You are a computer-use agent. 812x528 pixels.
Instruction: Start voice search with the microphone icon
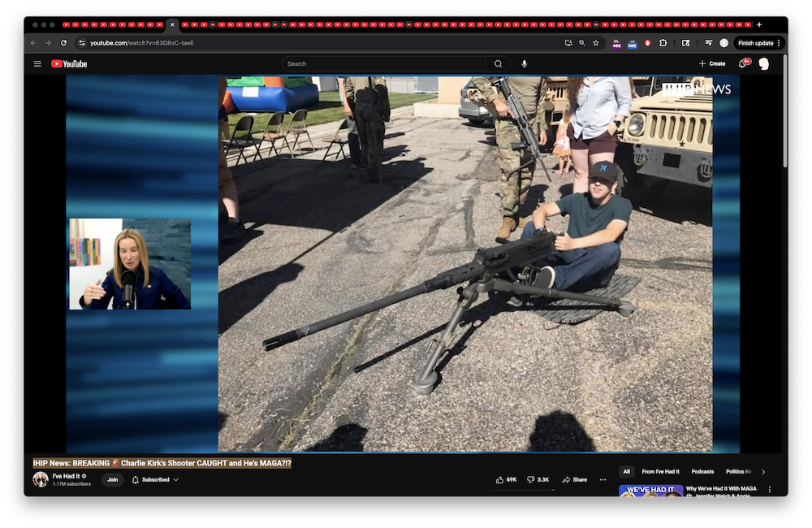[525, 63]
